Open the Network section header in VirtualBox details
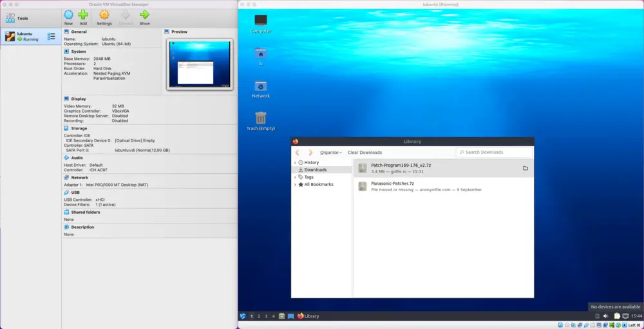 (80, 178)
